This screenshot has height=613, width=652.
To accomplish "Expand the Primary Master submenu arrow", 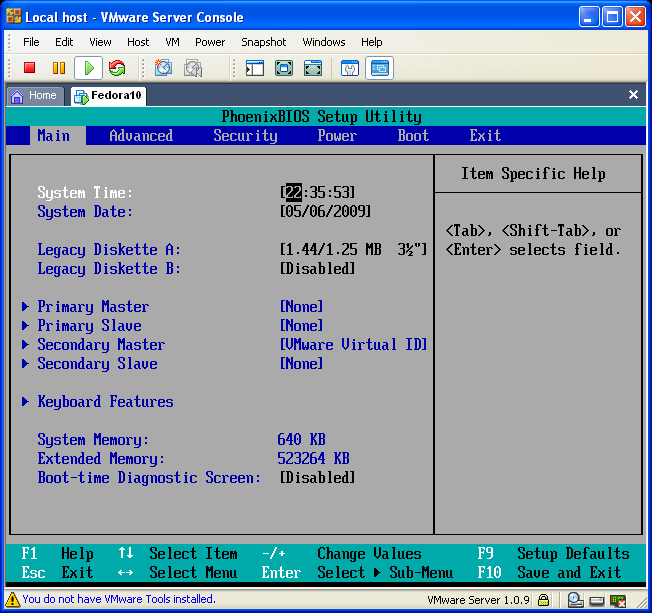I will [x=25, y=306].
